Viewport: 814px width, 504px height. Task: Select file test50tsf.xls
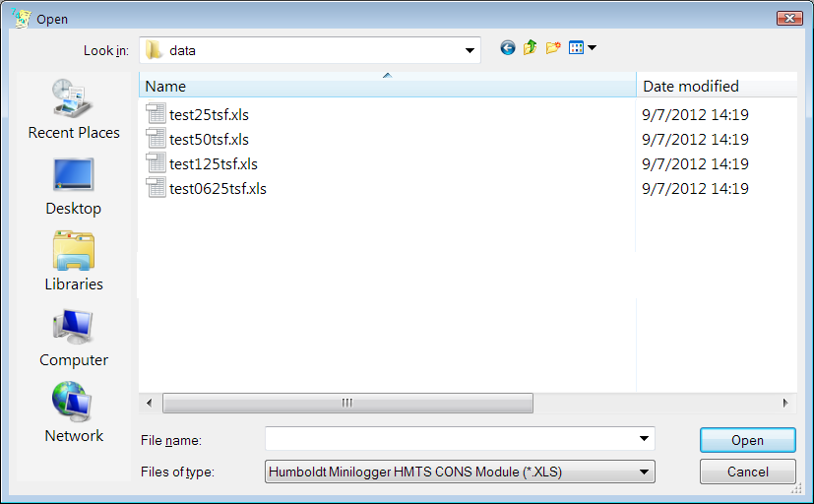click(209, 139)
